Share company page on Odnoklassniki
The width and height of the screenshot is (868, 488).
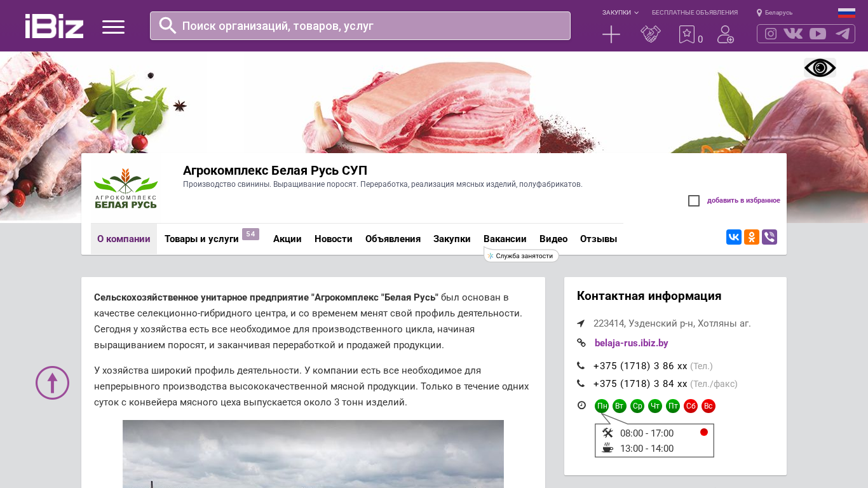point(752,238)
